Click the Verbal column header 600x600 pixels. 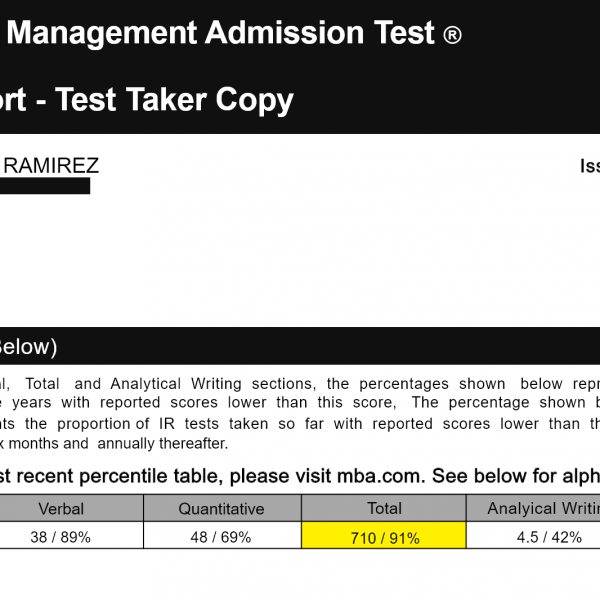coord(60,508)
